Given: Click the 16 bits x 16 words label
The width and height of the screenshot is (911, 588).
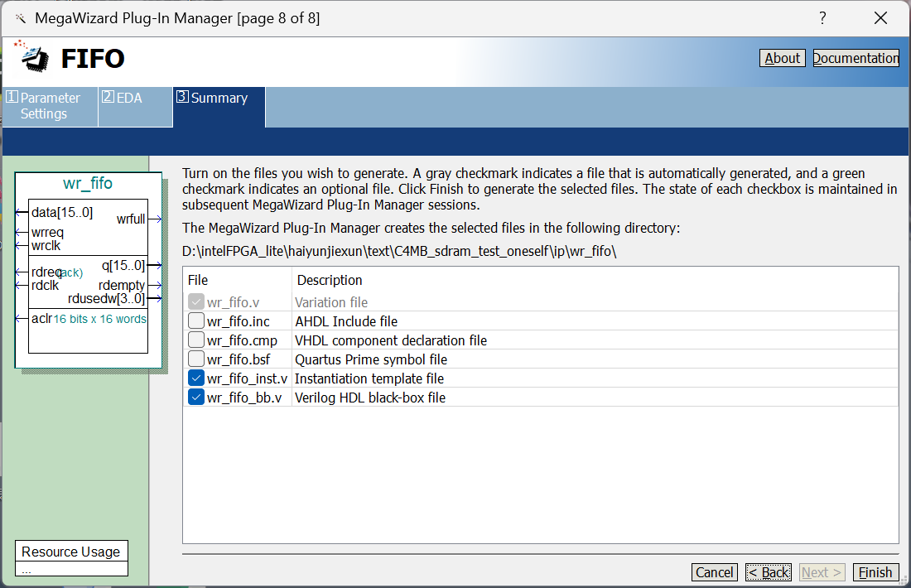Looking at the screenshot, I should [100, 319].
